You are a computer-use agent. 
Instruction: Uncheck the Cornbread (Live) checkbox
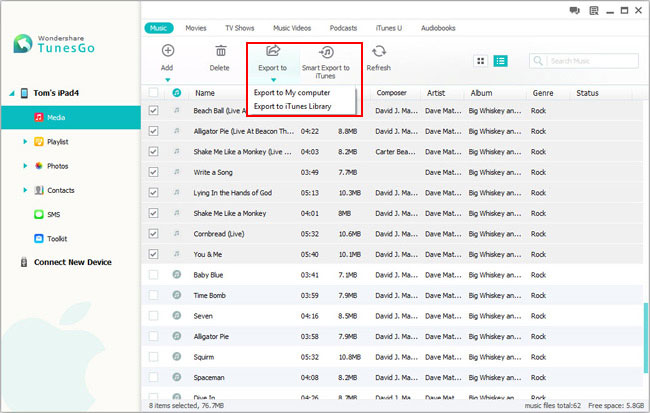click(153, 233)
